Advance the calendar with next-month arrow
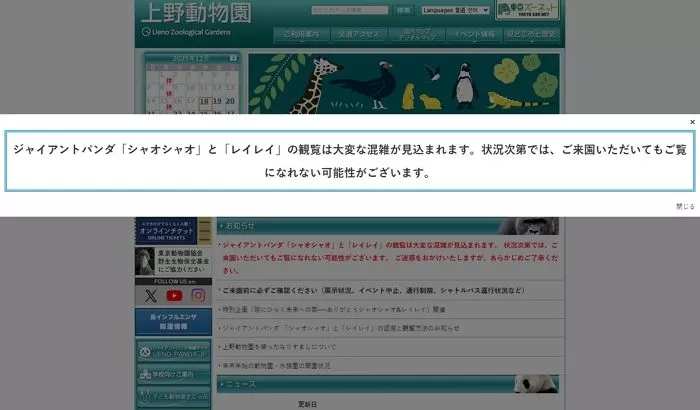 pos(233,59)
